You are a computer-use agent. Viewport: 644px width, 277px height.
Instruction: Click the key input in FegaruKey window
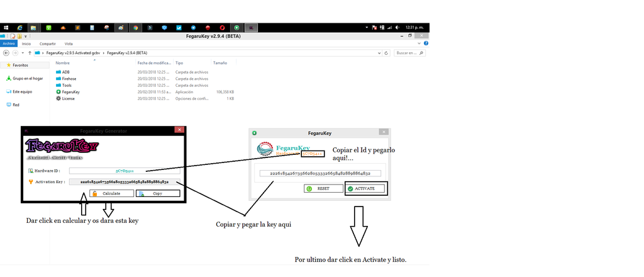pyautogui.click(x=320, y=173)
